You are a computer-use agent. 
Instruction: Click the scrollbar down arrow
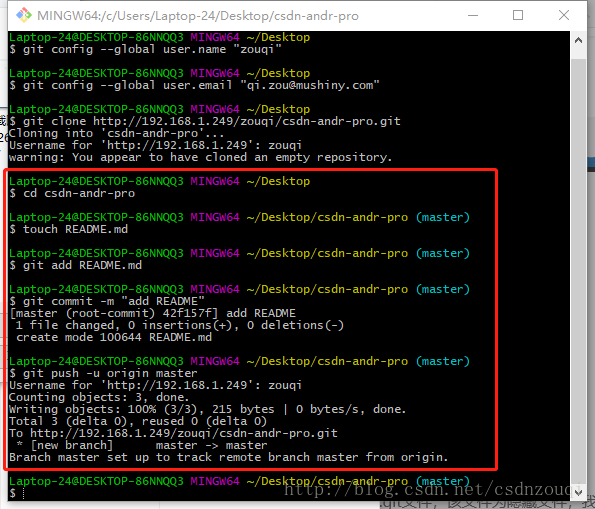point(578,492)
